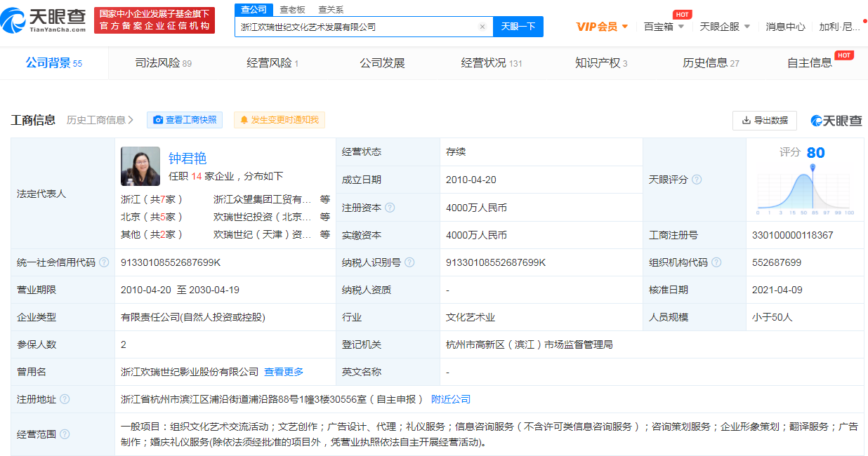Switch to the 查关系 search tab
Screen dimensions: 868x456
click(331, 9)
